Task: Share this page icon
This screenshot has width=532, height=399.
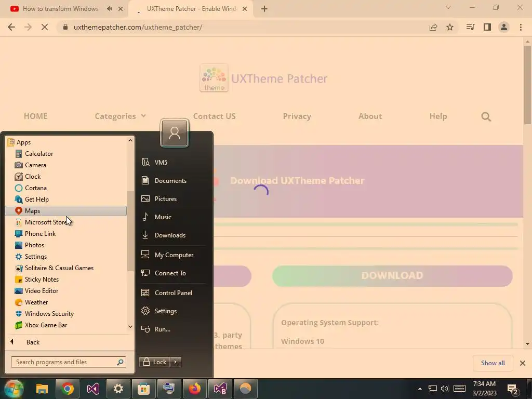Action: pyautogui.click(x=433, y=27)
